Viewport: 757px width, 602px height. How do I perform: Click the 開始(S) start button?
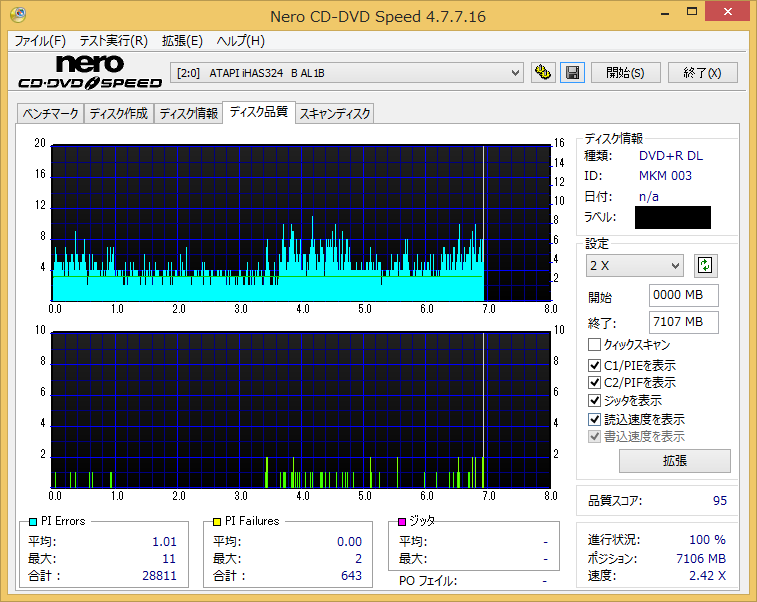pos(626,73)
